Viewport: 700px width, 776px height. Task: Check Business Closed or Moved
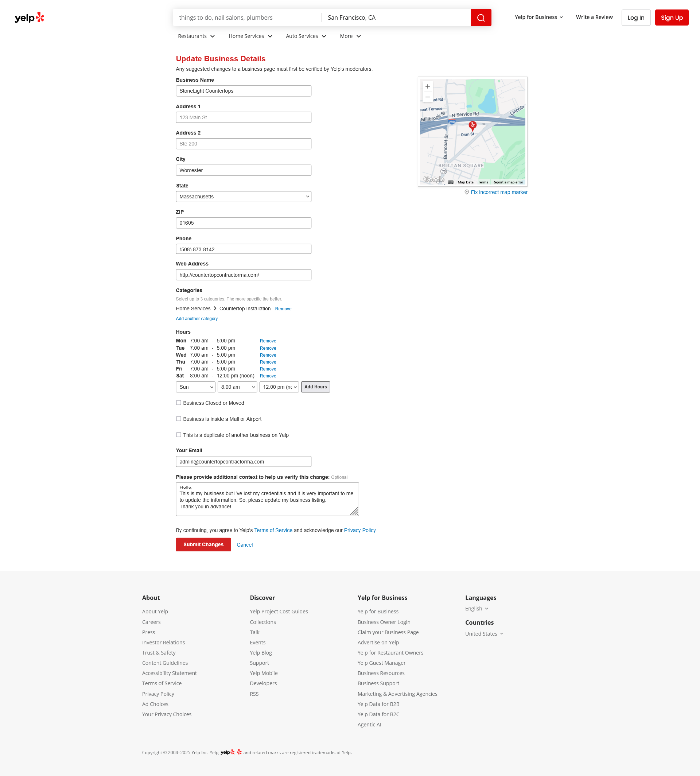pos(178,403)
